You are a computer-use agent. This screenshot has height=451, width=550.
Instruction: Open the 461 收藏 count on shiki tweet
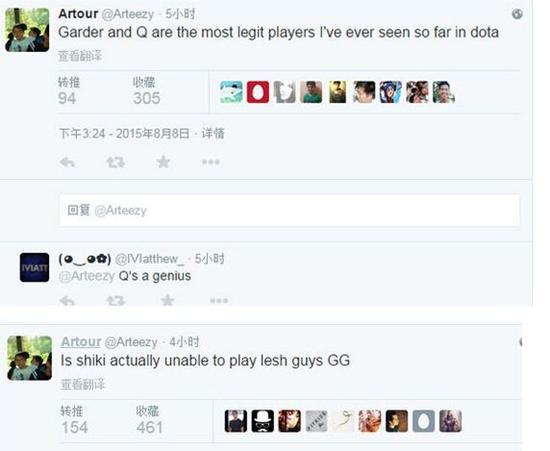[x=149, y=420]
